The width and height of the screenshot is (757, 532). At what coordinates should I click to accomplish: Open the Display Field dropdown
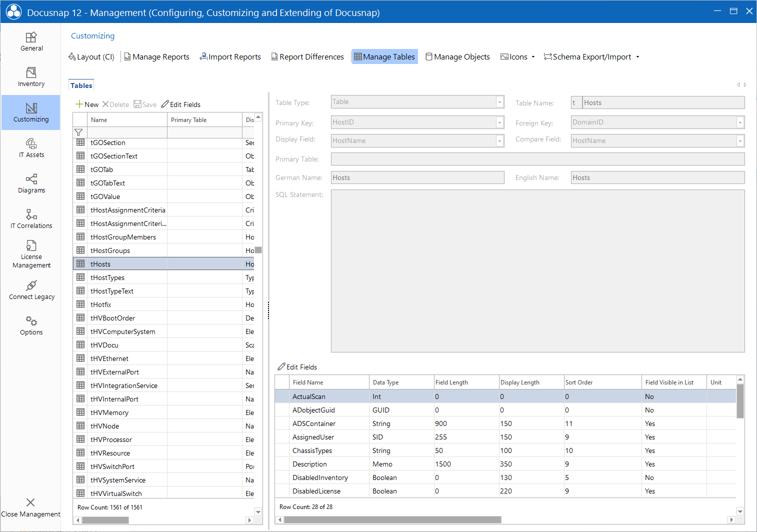[x=499, y=141]
